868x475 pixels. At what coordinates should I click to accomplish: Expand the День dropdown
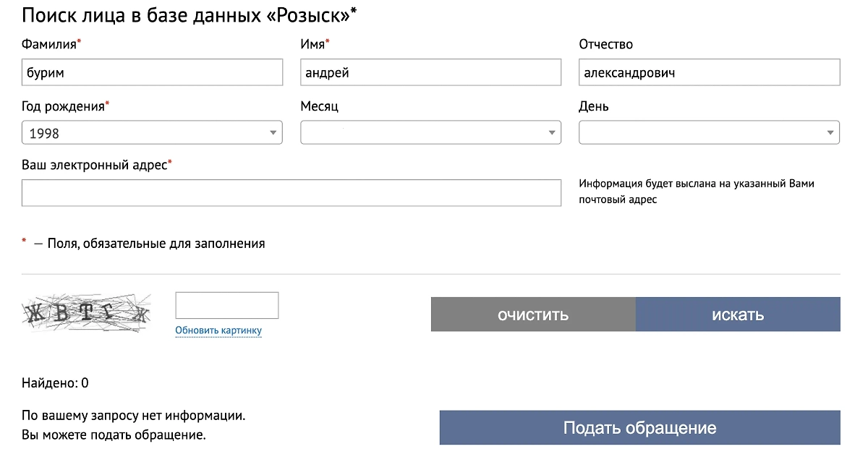click(x=709, y=133)
